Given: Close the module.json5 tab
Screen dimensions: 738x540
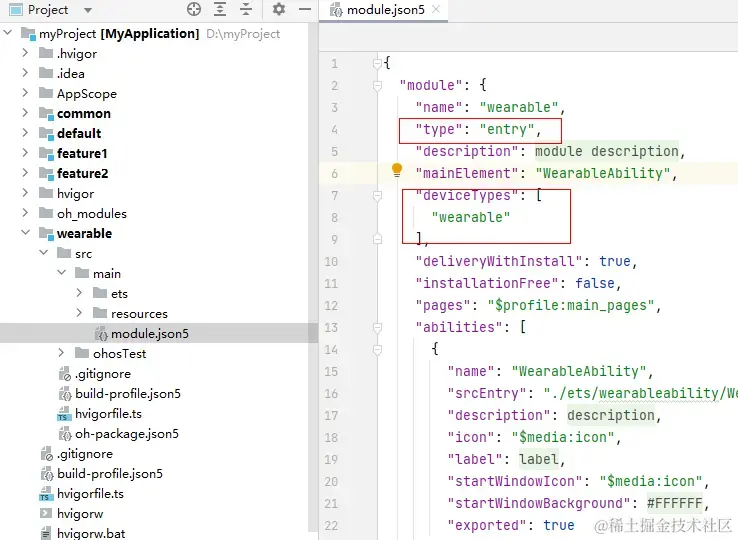Looking at the screenshot, I should tap(436, 9).
